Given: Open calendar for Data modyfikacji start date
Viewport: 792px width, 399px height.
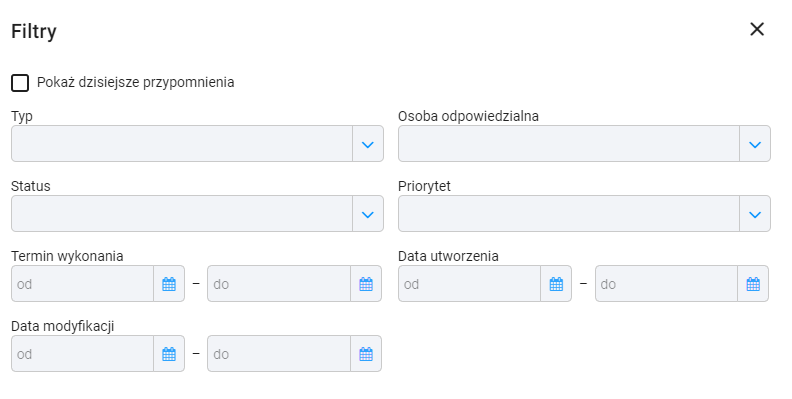Looking at the screenshot, I should [x=169, y=354].
